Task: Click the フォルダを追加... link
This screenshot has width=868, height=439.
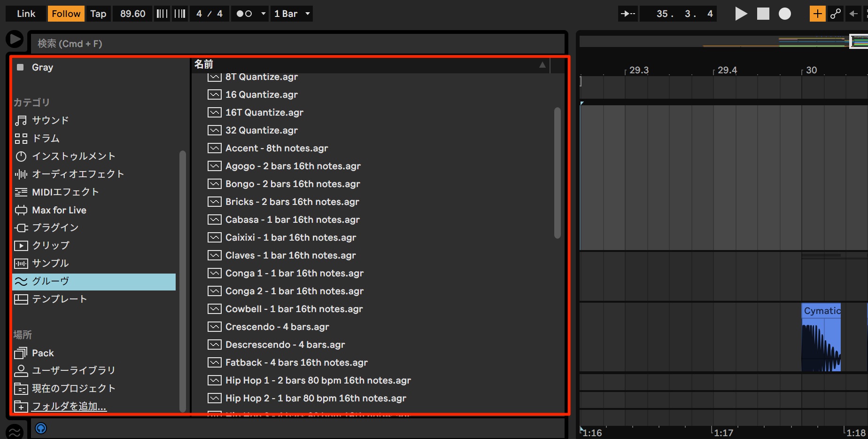Action: (x=69, y=406)
